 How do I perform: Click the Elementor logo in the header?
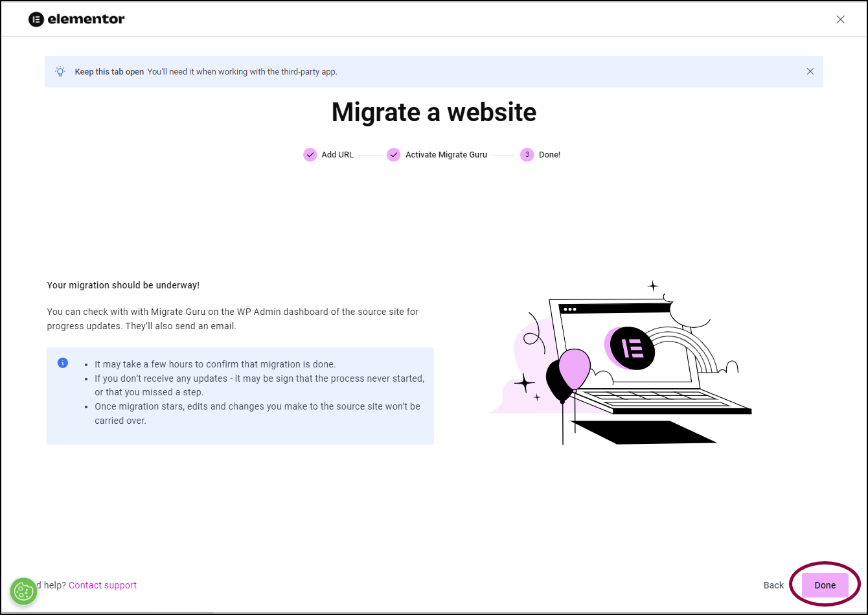click(76, 19)
